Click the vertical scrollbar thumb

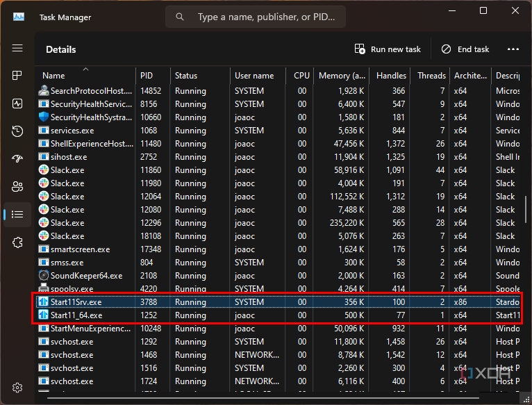point(526,209)
